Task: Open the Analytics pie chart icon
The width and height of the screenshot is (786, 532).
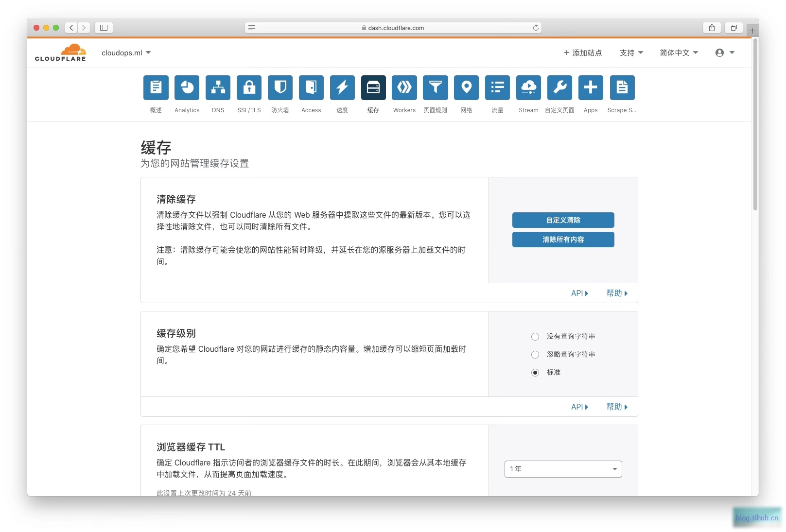Action: coord(187,87)
